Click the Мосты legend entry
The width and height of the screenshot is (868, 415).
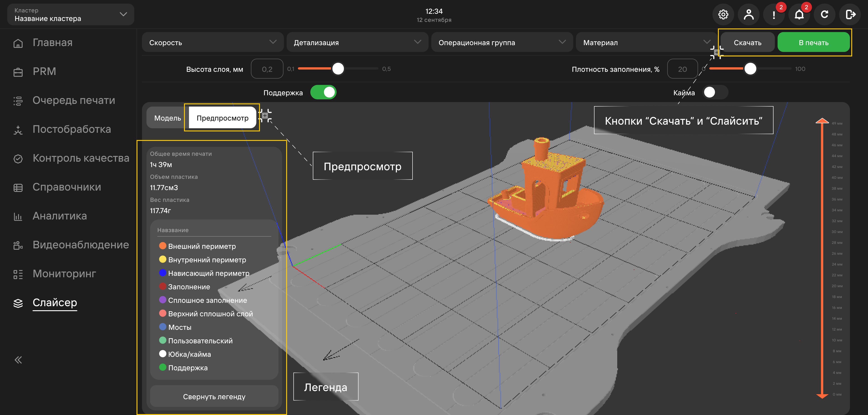pos(175,327)
